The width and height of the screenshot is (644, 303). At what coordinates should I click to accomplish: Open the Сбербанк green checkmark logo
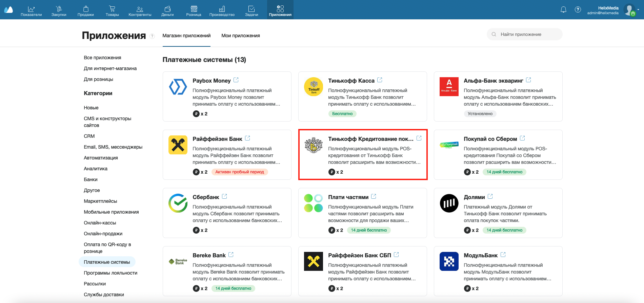point(178,203)
